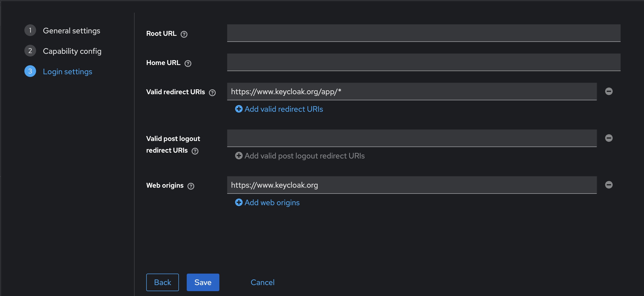
Task: Remove the https://www.keycloak.org/app/* redirect URI
Action: click(x=609, y=91)
